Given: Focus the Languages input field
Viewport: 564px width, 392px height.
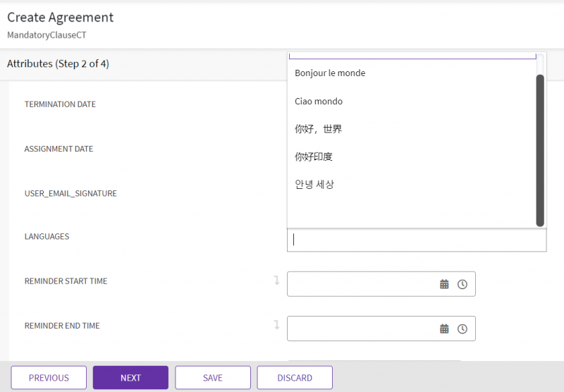Looking at the screenshot, I should (x=416, y=240).
